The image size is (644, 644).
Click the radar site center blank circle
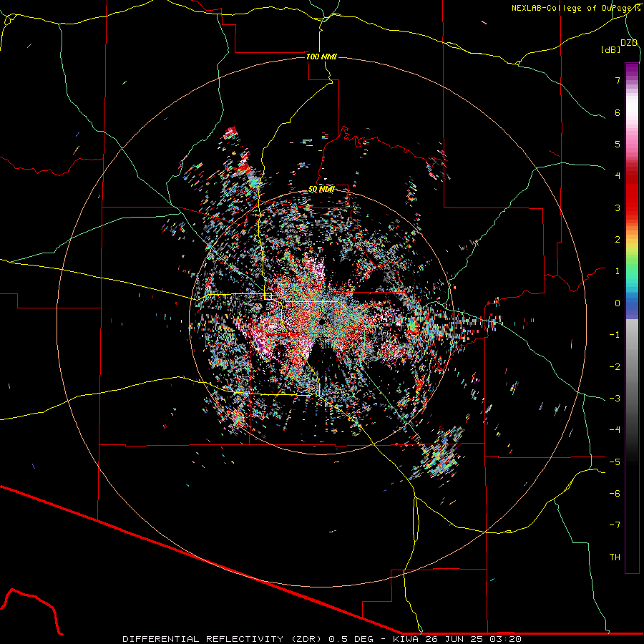point(321,321)
